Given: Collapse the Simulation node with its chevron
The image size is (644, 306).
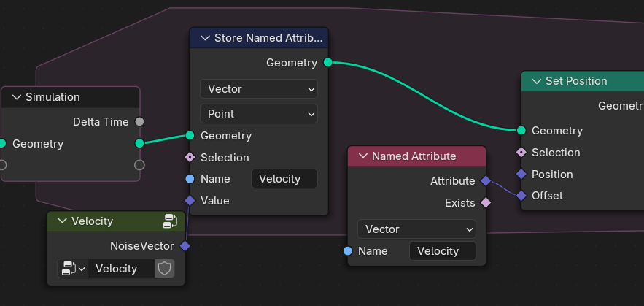Looking at the screenshot, I should [x=17, y=97].
